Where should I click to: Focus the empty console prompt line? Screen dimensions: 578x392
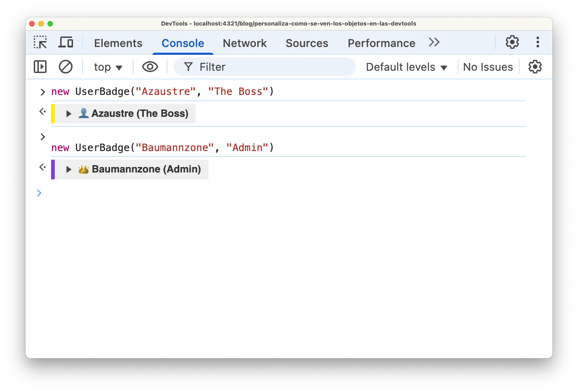(287, 193)
